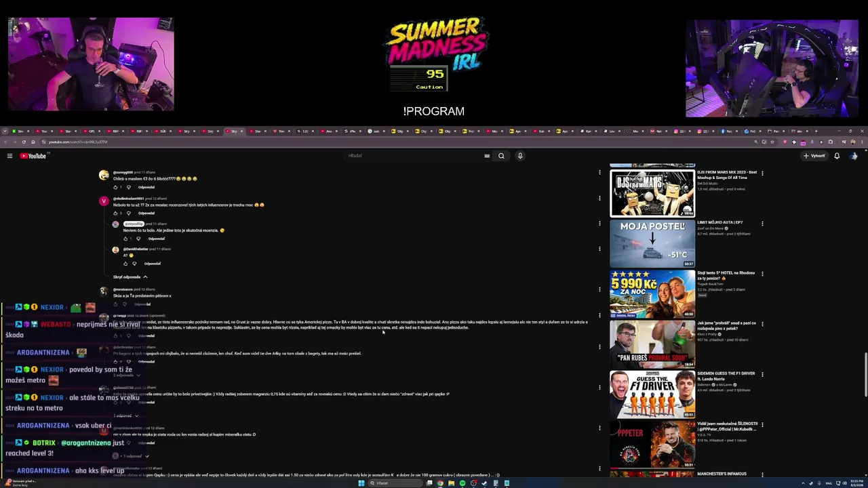Open YouTube notifications bell
The height and width of the screenshot is (488, 868).
(837, 156)
